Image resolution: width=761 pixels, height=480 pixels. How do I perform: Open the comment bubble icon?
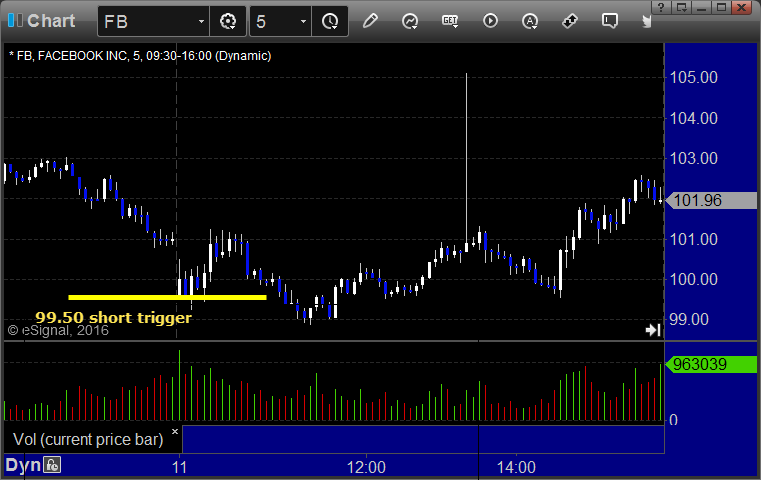click(610, 21)
